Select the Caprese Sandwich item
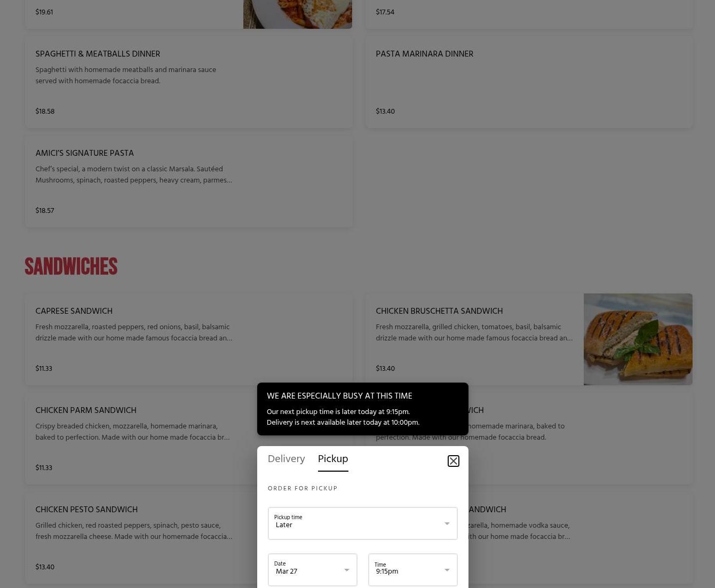The image size is (715, 588). [x=188, y=339]
